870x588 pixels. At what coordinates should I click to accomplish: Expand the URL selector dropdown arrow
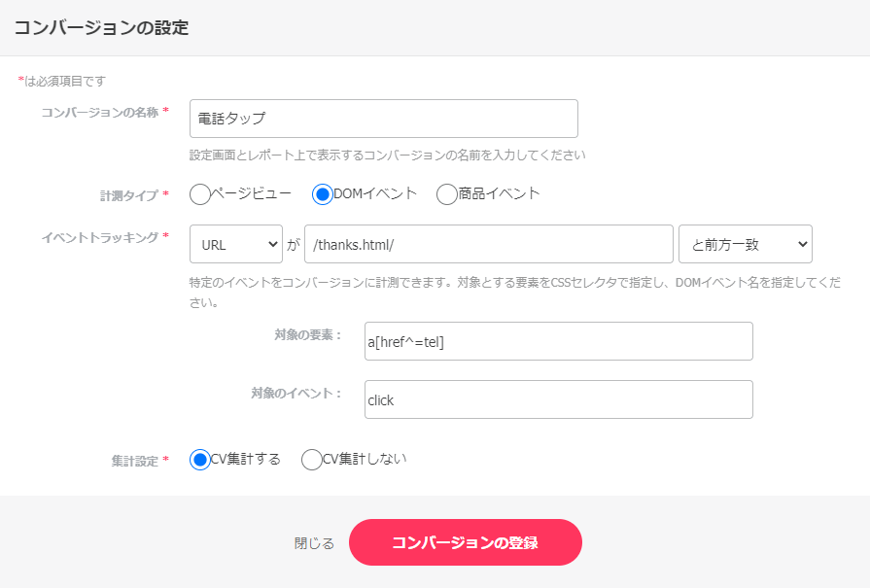coord(272,244)
